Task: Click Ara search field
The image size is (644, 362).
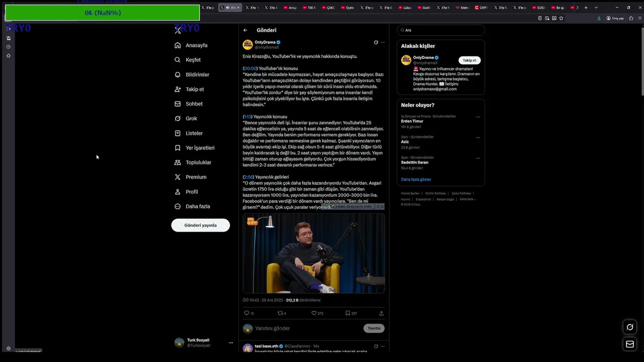Action: coord(441,30)
